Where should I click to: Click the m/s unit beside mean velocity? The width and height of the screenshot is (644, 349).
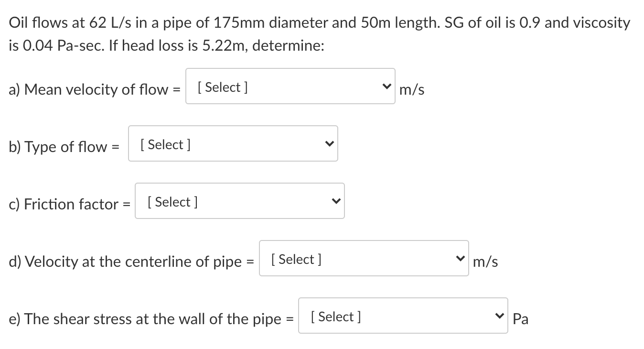[x=411, y=89]
